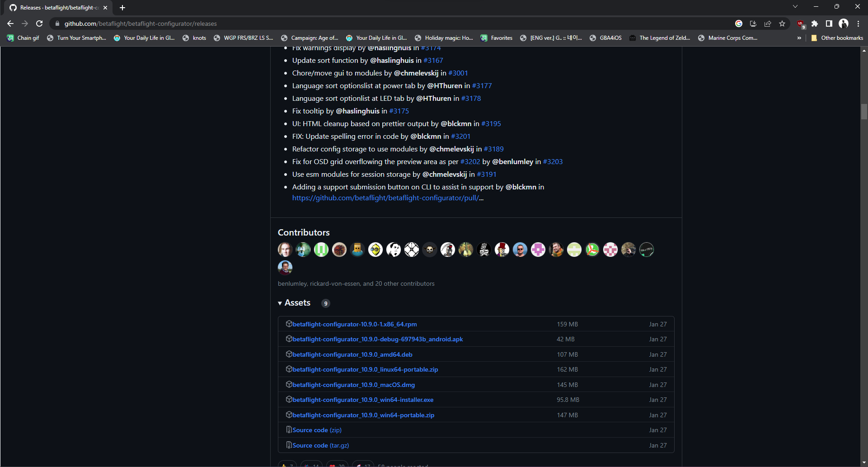Open the Chain gif bookmark
This screenshot has width=868, height=467.
(x=23, y=38)
